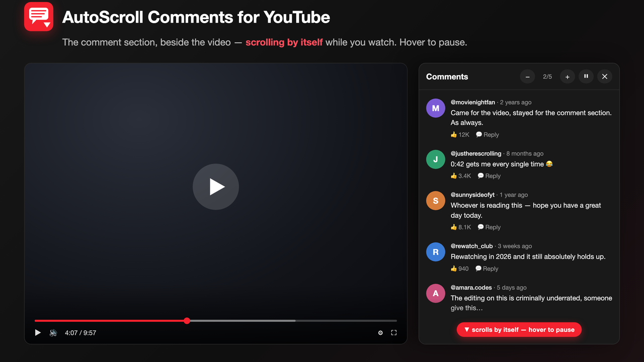The width and height of the screenshot is (644, 362).
Task: Click the comment '0:42 gets me every single time'
Action: point(502,164)
